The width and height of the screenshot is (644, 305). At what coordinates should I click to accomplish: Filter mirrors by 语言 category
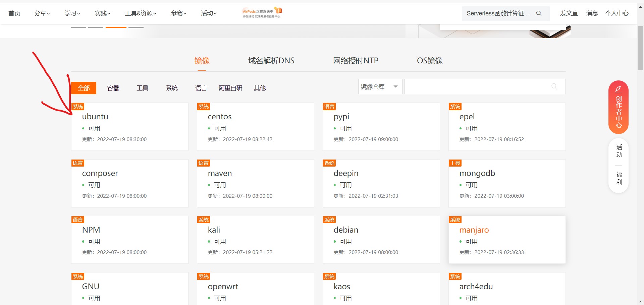[201, 88]
